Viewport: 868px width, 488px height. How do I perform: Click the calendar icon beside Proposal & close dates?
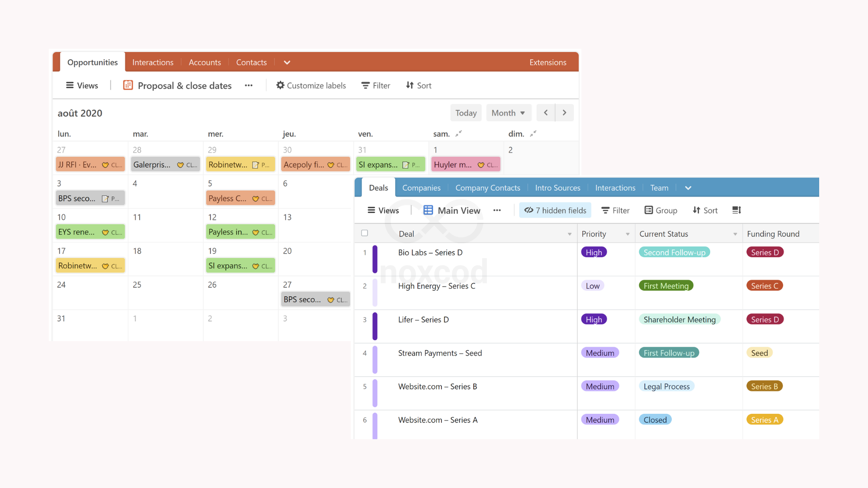127,85
